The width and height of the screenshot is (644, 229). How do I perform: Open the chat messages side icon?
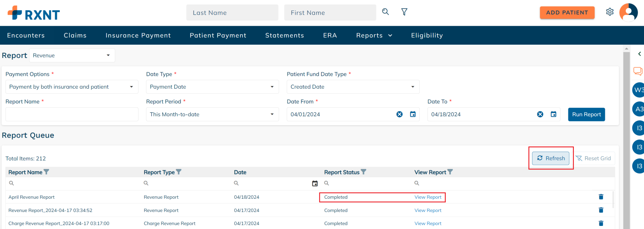click(638, 71)
